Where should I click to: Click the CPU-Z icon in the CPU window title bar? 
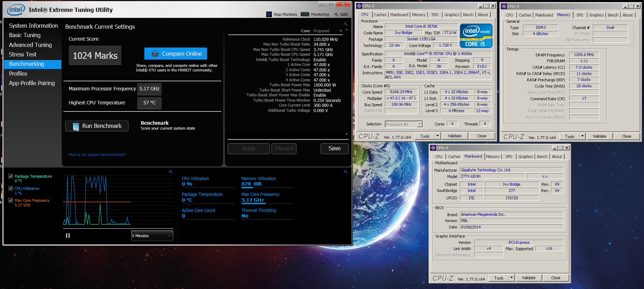(359, 6)
